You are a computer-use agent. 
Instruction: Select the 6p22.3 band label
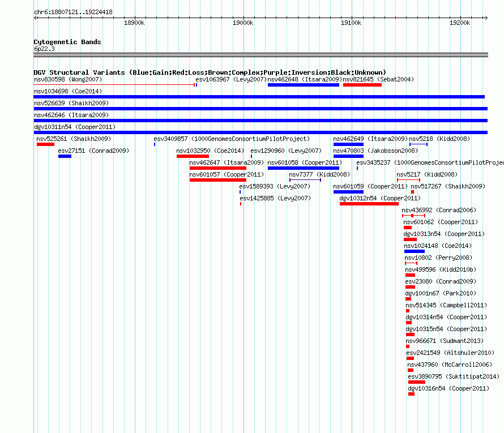44,49
